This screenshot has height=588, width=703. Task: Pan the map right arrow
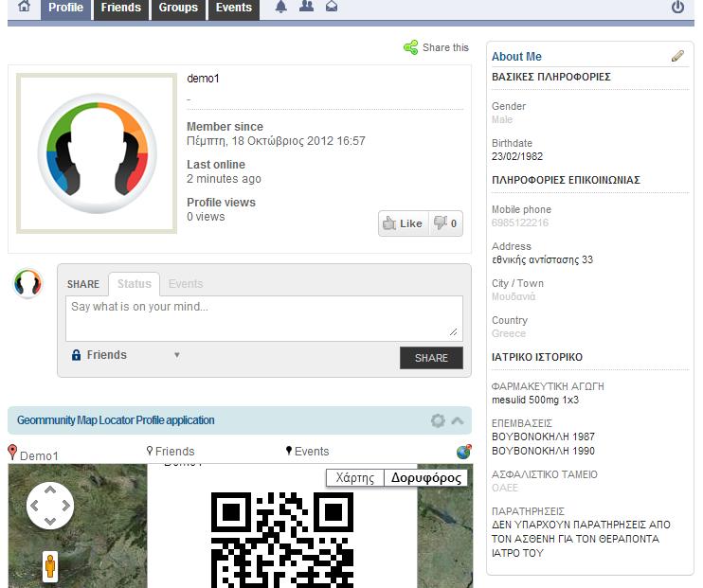tap(66, 506)
